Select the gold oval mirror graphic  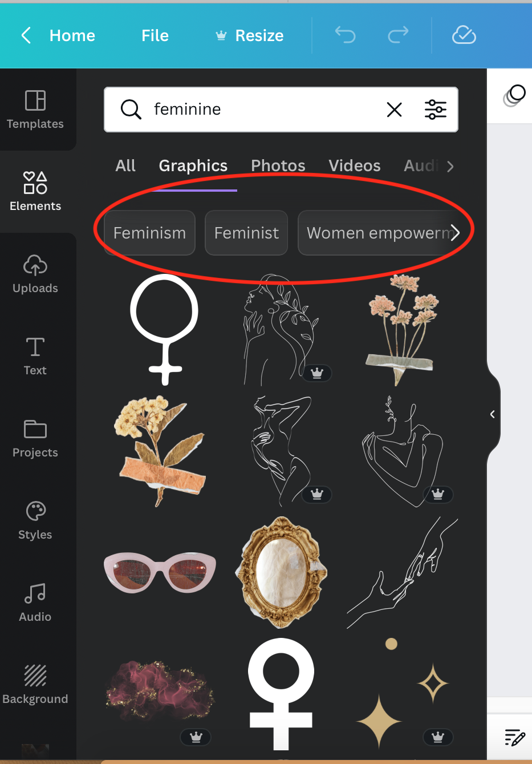pyautogui.click(x=281, y=572)
